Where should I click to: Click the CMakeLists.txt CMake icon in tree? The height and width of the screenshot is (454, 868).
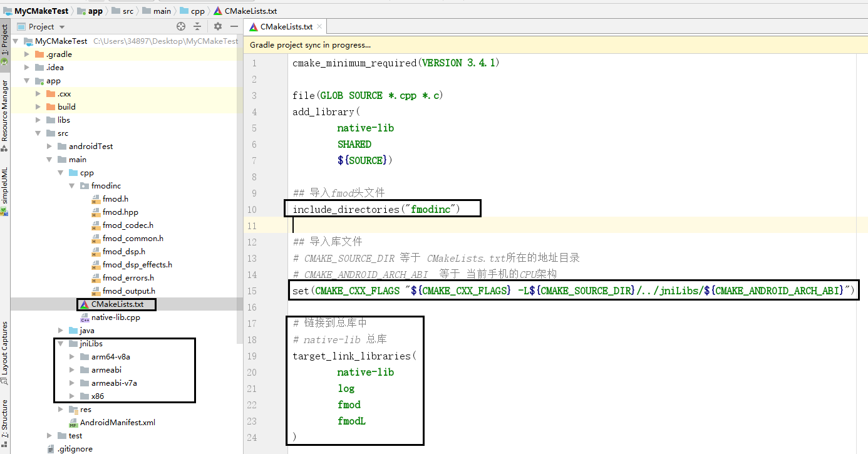point(84,304)
